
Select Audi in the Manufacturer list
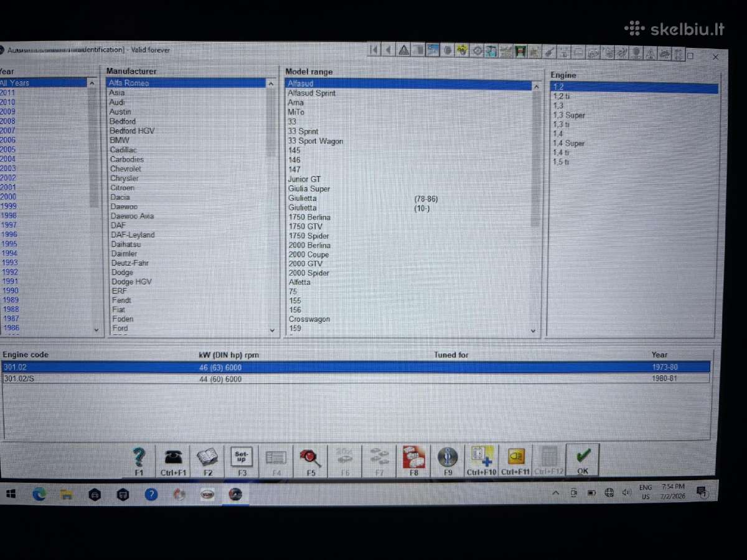click(x=117, y=102)
